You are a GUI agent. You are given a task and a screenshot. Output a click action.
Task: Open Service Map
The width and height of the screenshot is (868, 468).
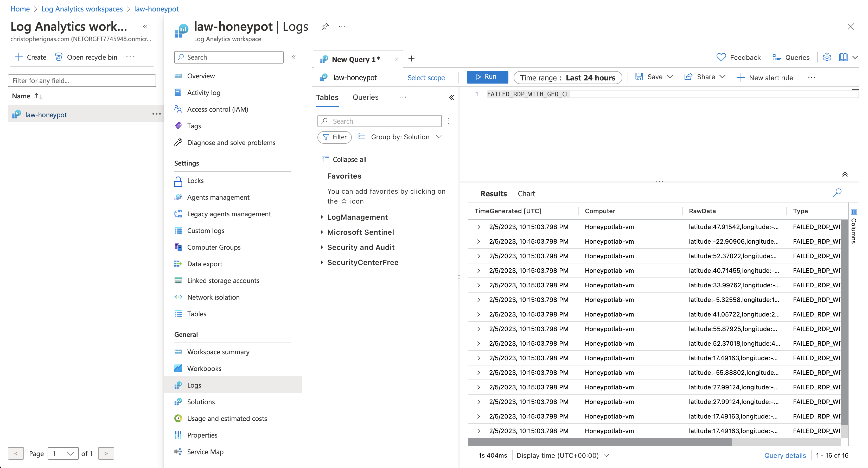(205, 452)
